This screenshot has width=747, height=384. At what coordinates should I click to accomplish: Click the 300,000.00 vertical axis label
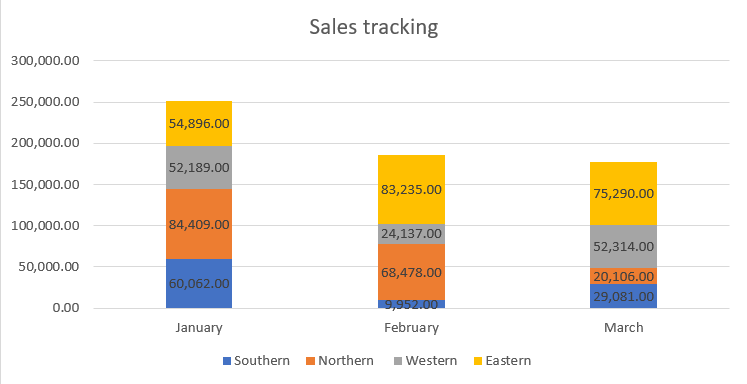tap(45, 61)
